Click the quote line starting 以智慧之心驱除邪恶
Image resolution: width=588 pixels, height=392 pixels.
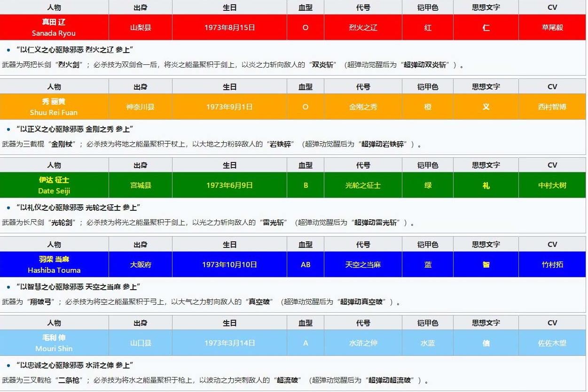[x=78, y=287]
